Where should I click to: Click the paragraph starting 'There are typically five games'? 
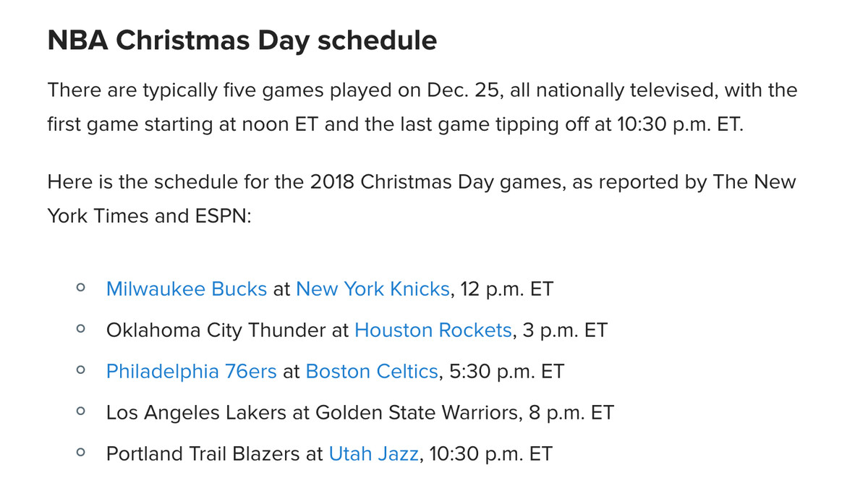[x=422, y=107]
